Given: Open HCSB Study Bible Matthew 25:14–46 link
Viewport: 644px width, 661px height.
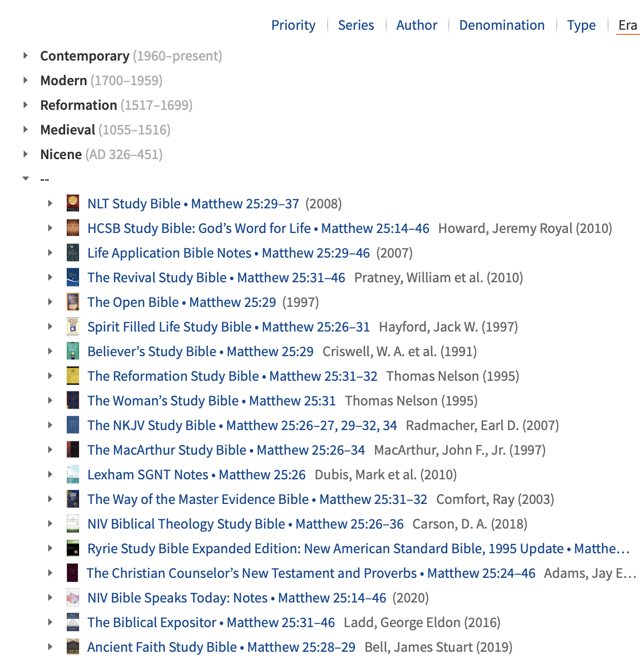Looking at the screenshot, I should (x=258, y=228).
